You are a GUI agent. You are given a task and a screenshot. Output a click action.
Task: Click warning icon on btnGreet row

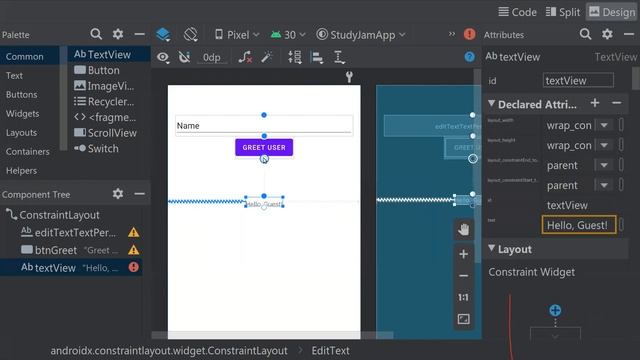(x=133, y=250)
